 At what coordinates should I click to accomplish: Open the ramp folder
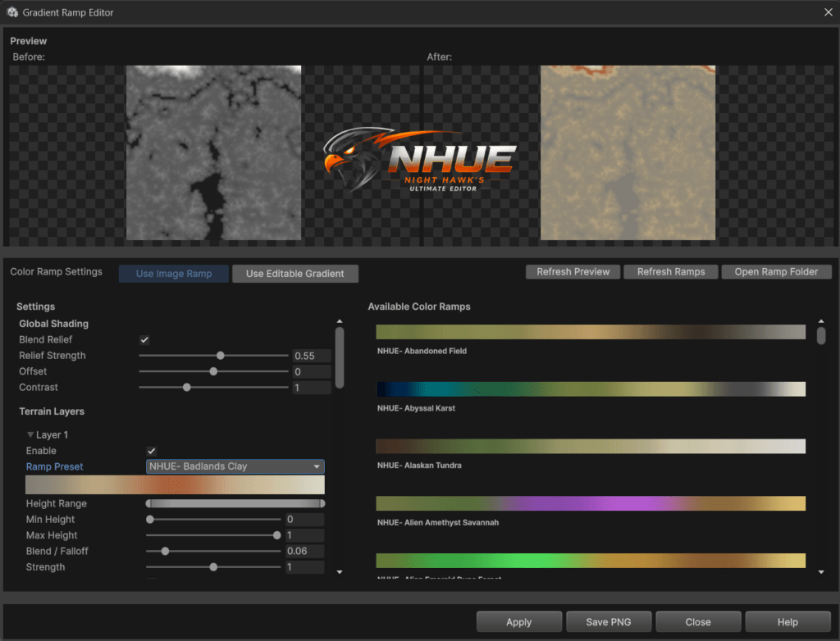tap(776, 272)
